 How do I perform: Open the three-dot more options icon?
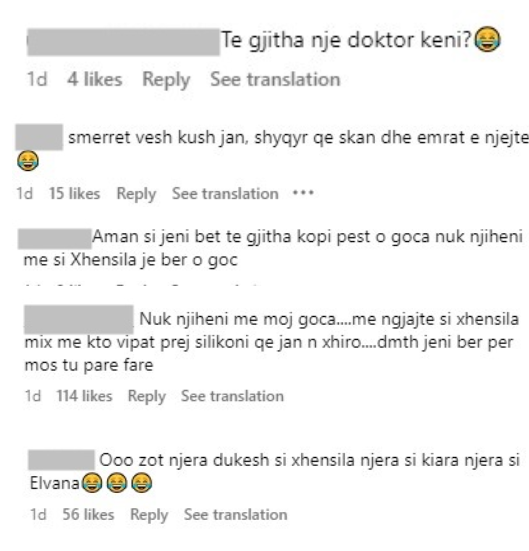point(303,193)
